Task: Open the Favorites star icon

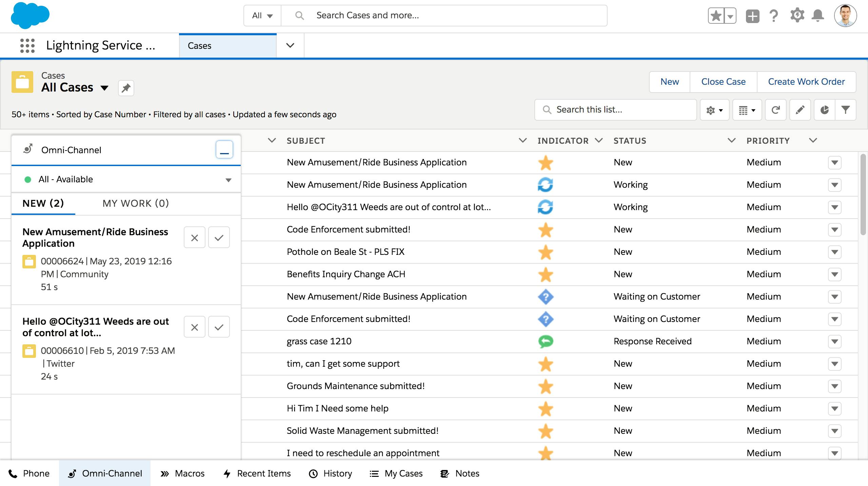Action: coord(716,16)
